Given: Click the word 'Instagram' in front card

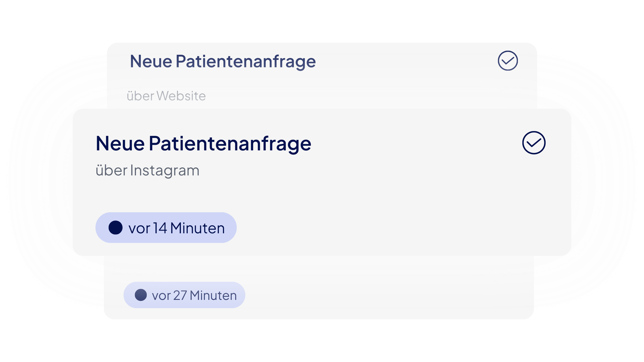Looking at the screenshot, I should tap(165, 171).
